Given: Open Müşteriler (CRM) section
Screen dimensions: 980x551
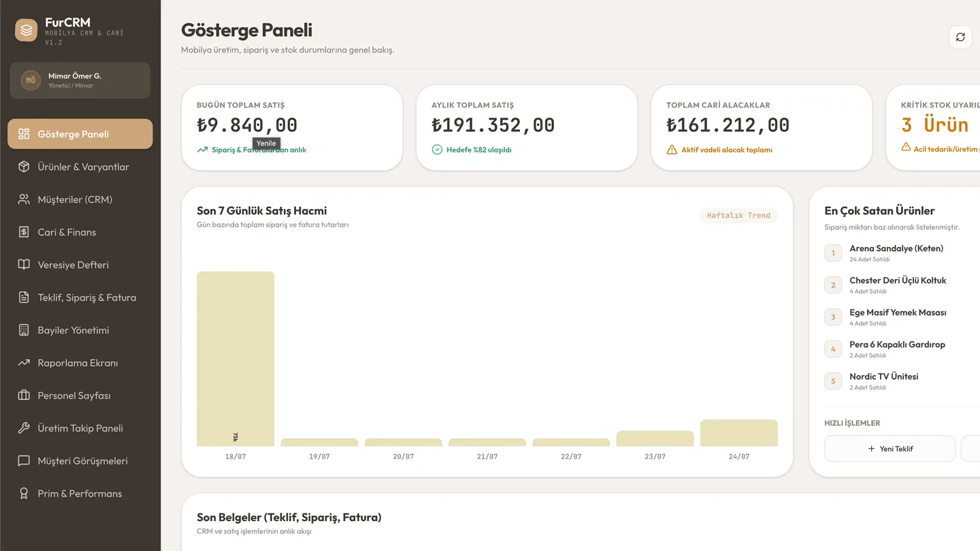Looking at the screenshot, I should (80, 199).
